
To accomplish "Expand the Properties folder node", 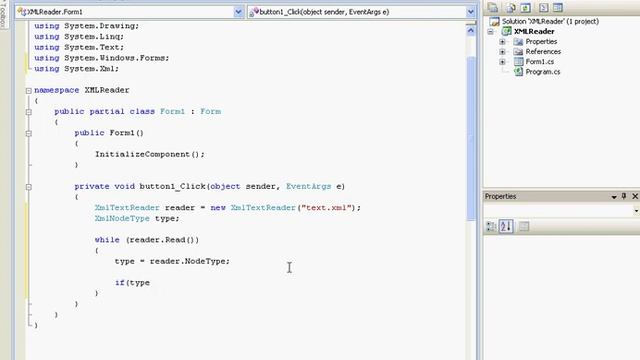I will point(502,42).
